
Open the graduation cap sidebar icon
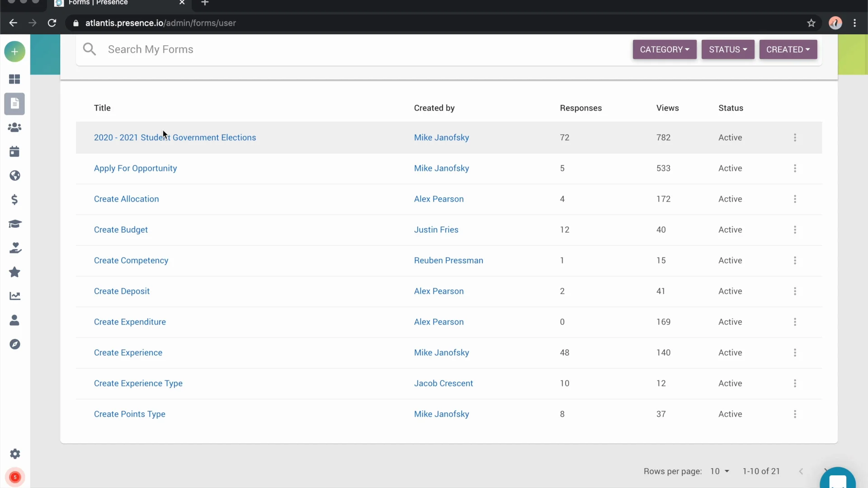14,224
